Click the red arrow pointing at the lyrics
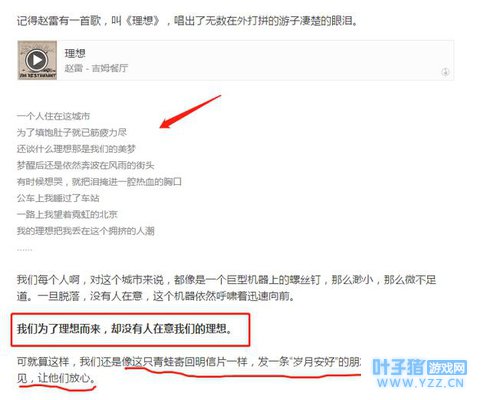The height and width of the screenshot is (400, 491). point(190,112)
